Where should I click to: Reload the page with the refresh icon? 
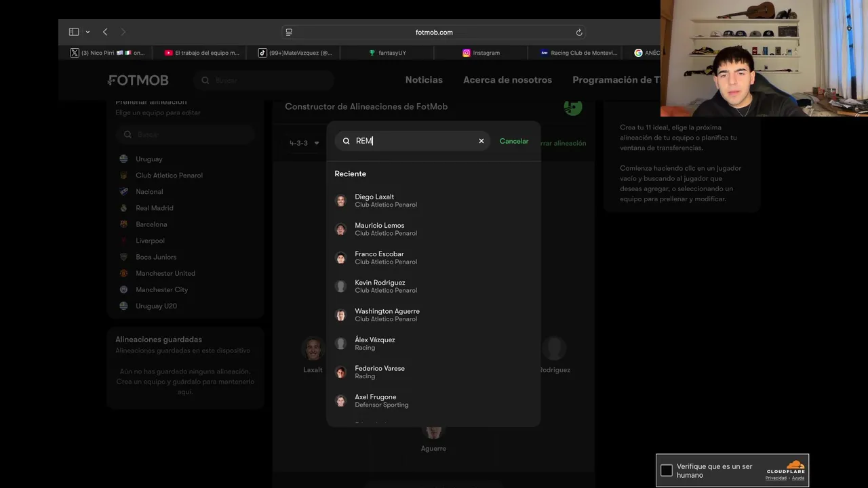tap(579, 32)
